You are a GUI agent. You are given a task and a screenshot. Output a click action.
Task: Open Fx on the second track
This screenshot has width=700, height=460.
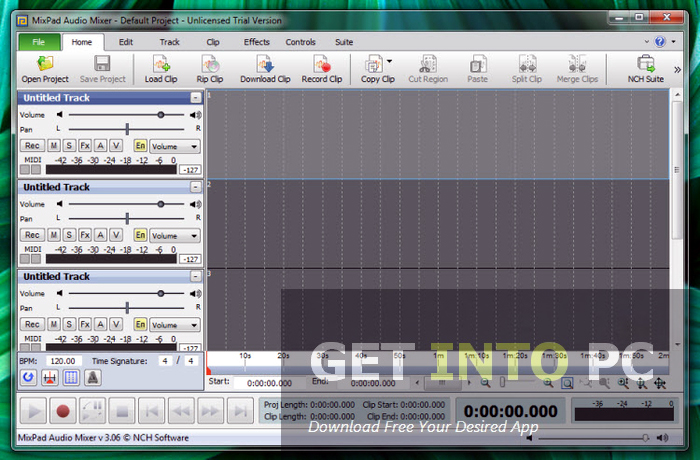pyautogui.click(x=85, y=235)
